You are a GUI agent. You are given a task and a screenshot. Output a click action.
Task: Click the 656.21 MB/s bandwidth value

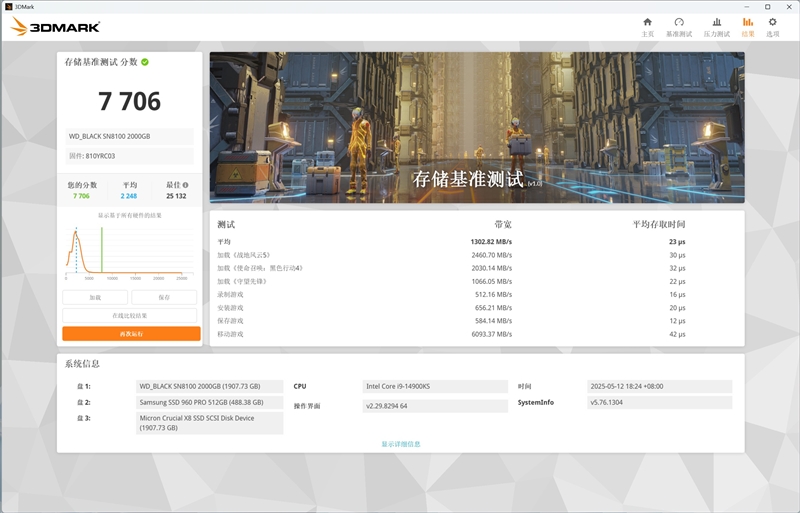493,308
